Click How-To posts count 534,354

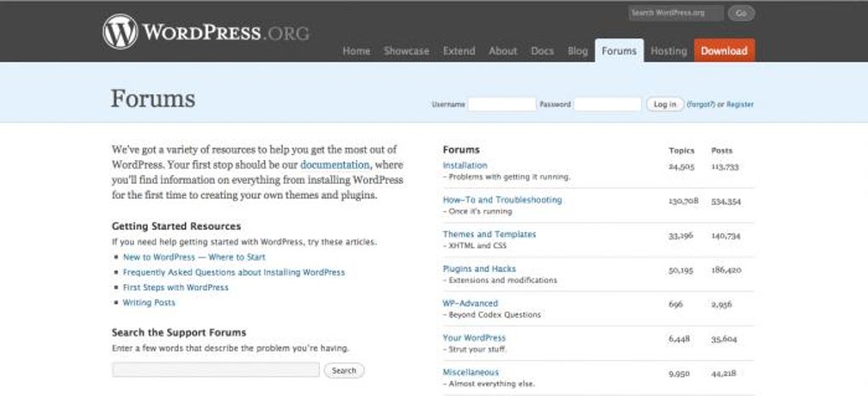click(x=726, y=202)
